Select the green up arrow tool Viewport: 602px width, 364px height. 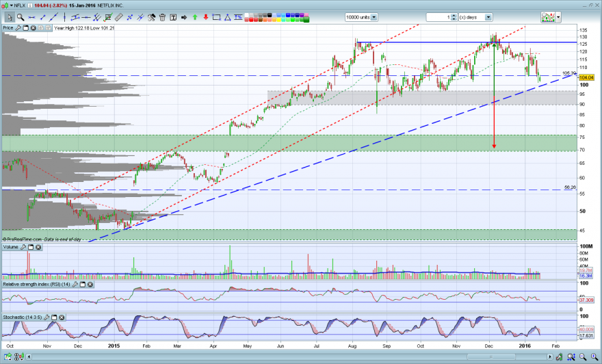pos(195,17)
